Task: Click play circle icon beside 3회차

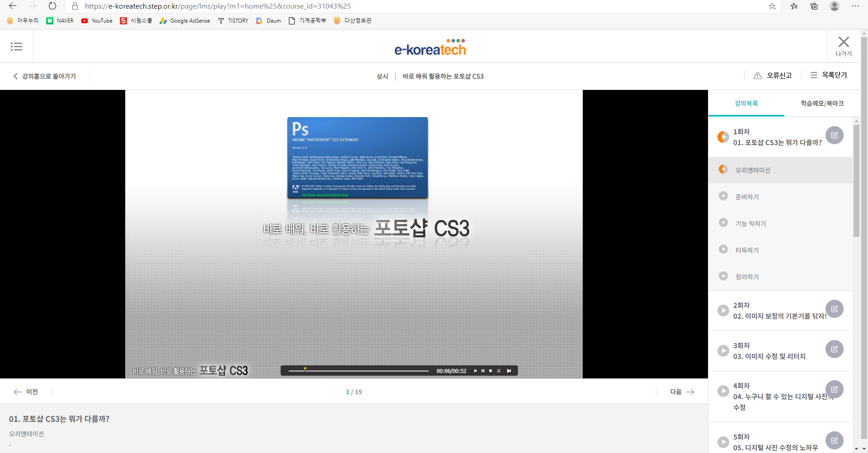Action: click(723, 351)
